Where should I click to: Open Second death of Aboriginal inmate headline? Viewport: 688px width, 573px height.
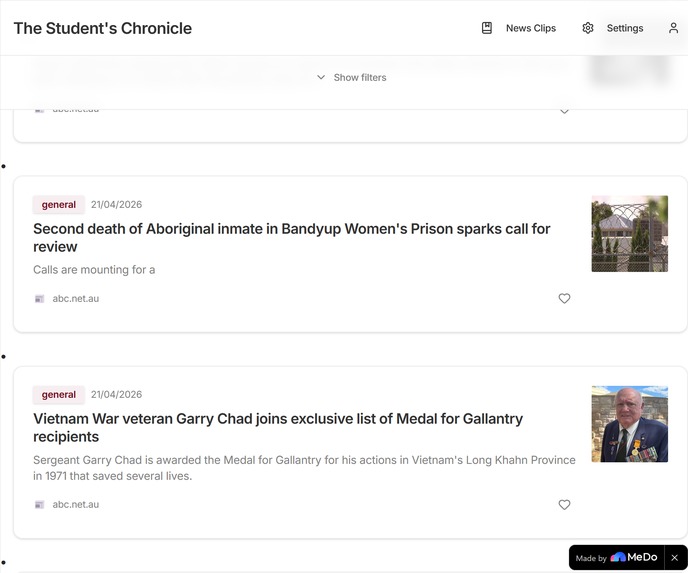coord(292,237)
